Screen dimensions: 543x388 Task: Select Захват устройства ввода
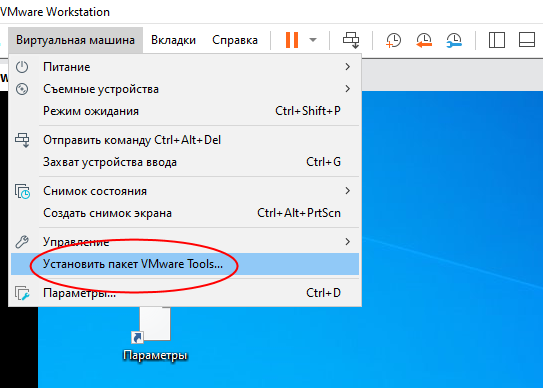[185, 162]
